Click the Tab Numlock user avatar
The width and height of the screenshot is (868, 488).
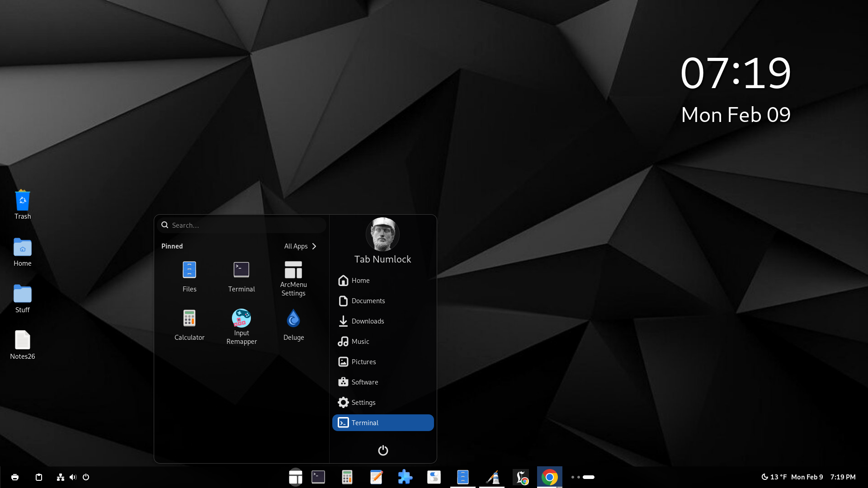point(382,234)
